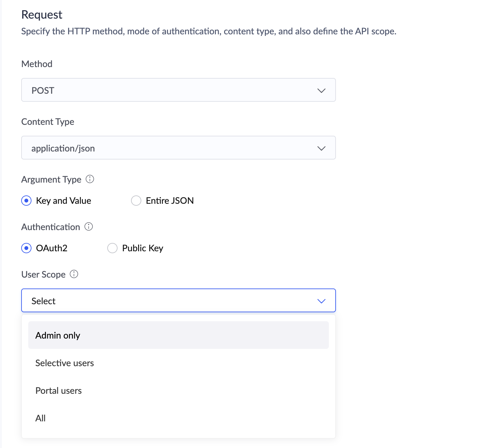The width and height of the screenshot is (483, 448).
Task: Open the Method dropdown showing POST
Action: [178, 90]
